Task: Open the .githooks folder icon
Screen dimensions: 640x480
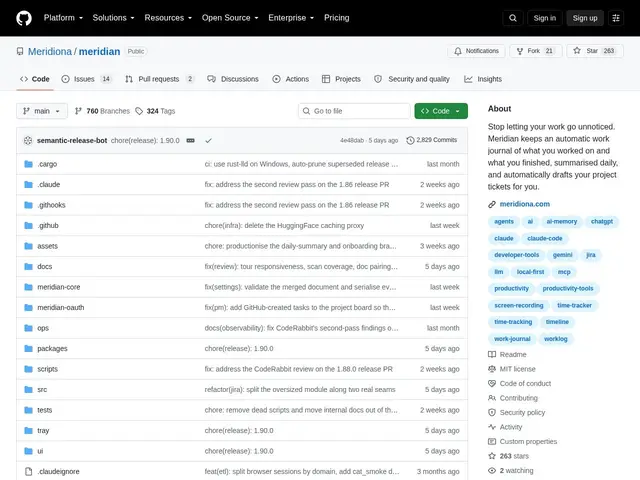Action: click(28, 205)
